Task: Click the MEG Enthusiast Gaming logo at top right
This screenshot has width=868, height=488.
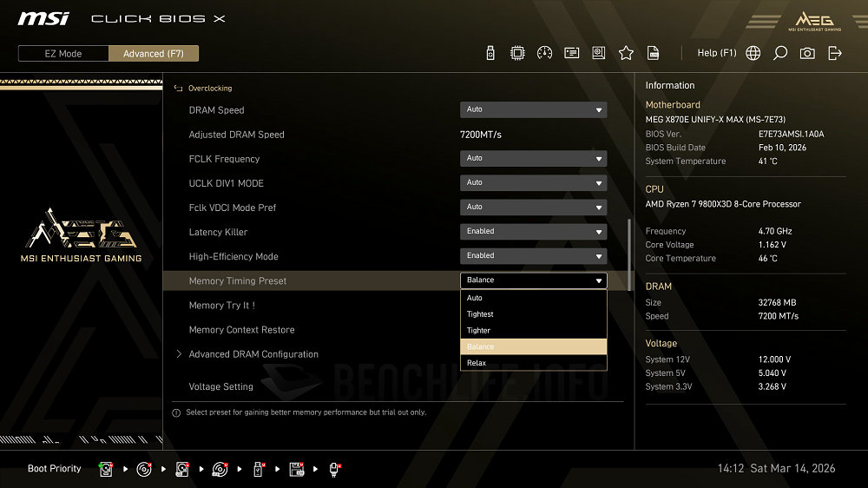Action: tap(814, 21)
